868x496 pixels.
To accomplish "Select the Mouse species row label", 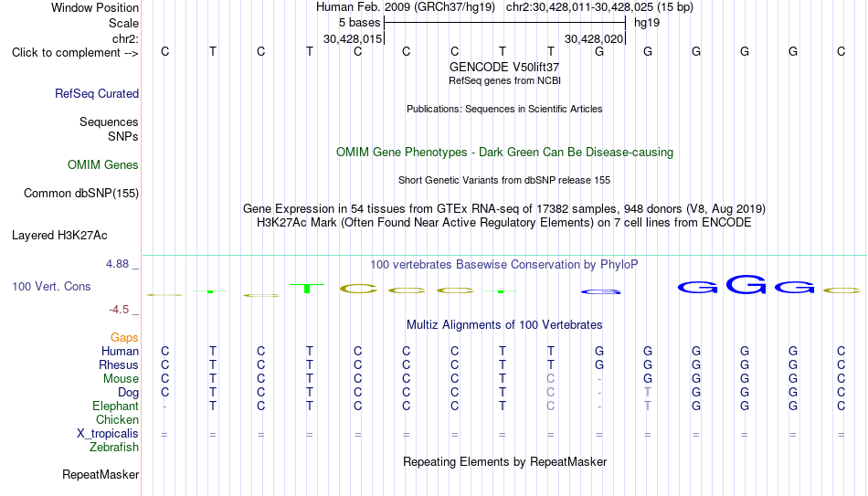I will click(122, 379).
